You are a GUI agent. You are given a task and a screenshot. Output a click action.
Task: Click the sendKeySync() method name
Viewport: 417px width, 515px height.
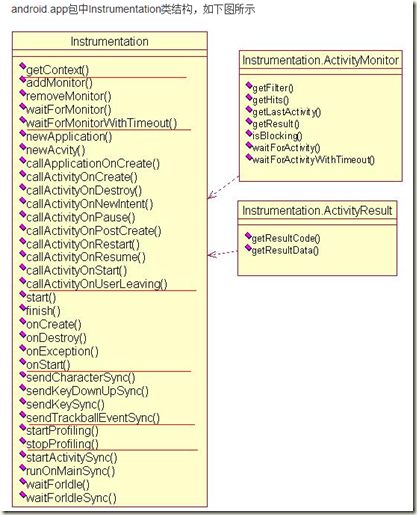point(65,404)
